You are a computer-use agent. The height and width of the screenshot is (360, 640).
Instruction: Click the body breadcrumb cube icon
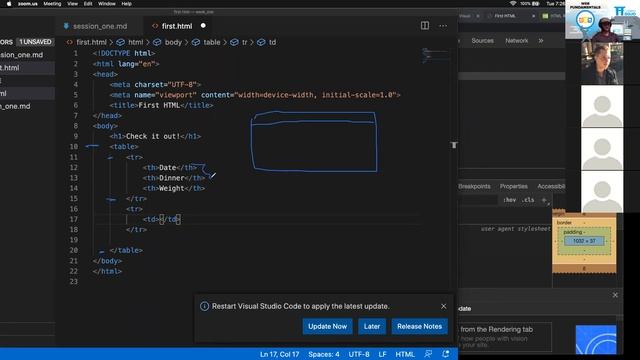pos(157,42)
